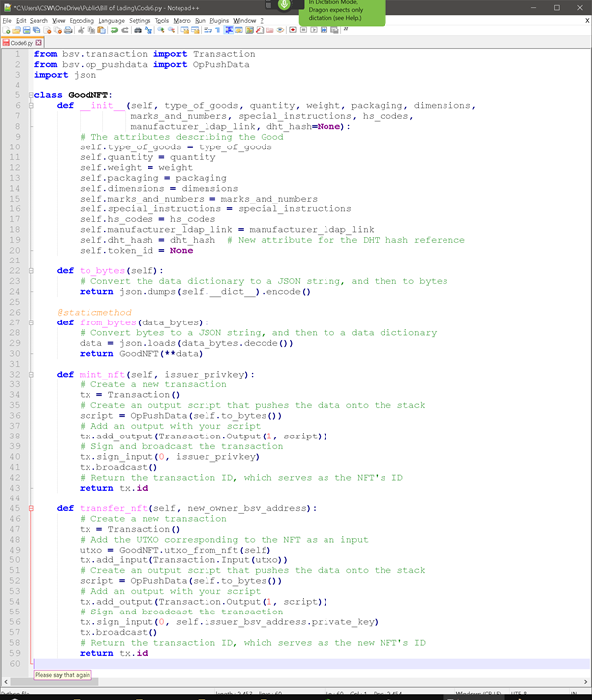Collapse the from_bytes method fold marker
592x700 pixels.
[30, 322]
